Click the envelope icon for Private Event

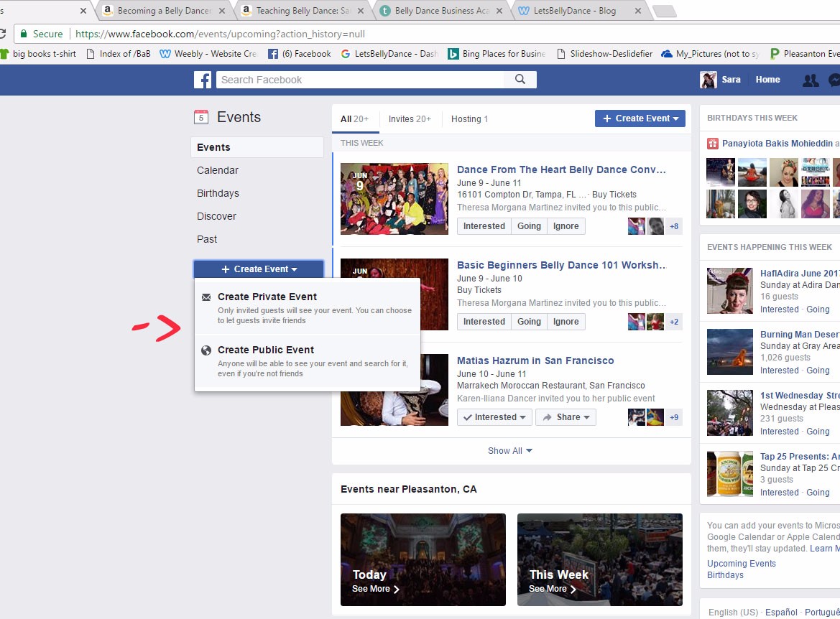(206, 297)
